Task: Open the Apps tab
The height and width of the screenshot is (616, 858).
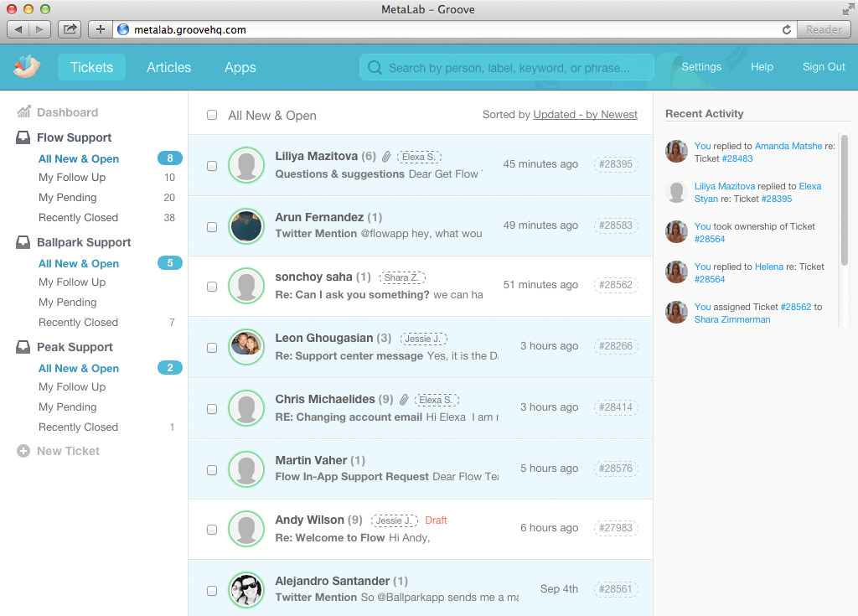Action: [240, 67]
